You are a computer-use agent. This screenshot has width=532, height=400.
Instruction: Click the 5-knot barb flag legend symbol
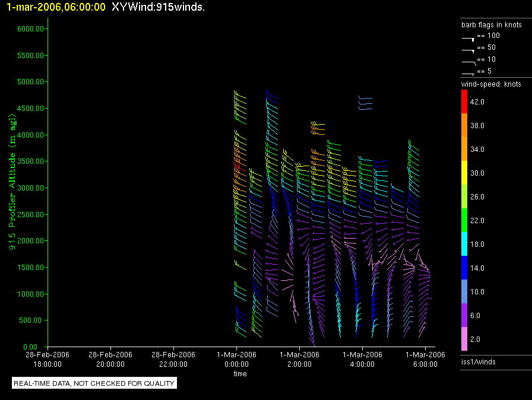468,72
